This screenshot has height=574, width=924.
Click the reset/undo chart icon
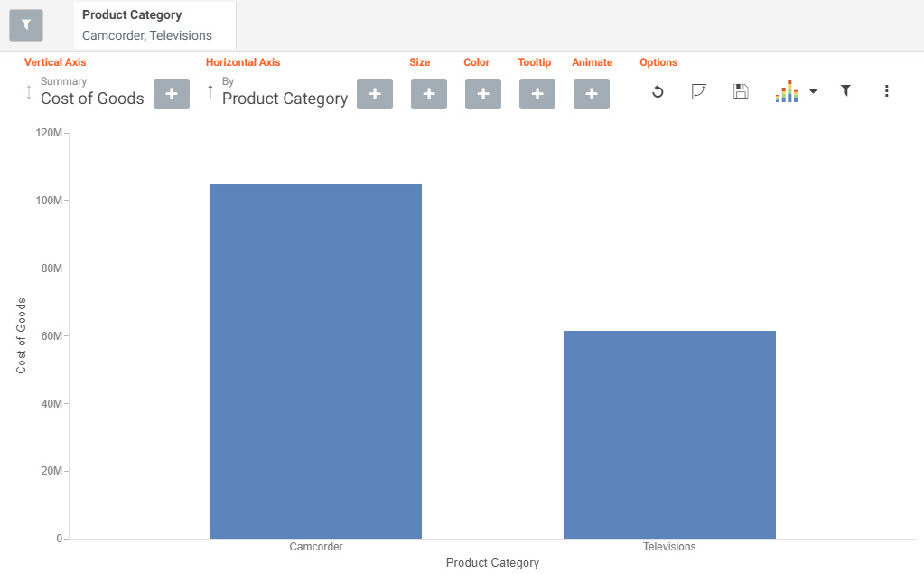coord(658,91)
